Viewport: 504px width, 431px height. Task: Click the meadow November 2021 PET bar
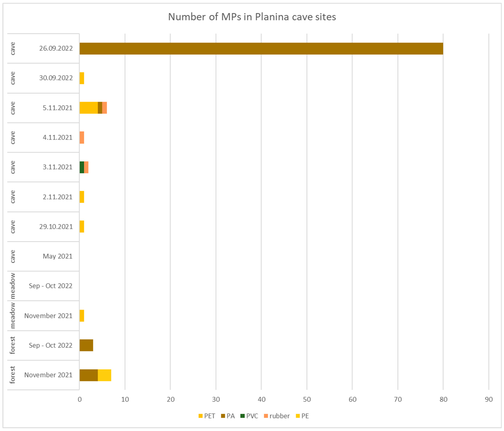pyautogui.click(x=82, y=316)
